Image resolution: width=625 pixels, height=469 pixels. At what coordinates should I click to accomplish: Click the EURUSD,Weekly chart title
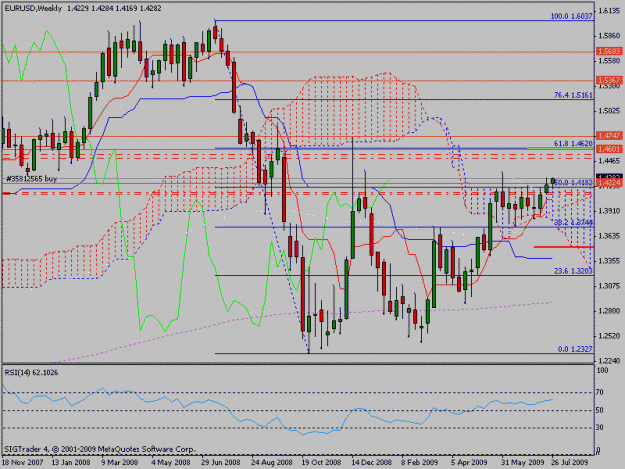tap(33, 8)
